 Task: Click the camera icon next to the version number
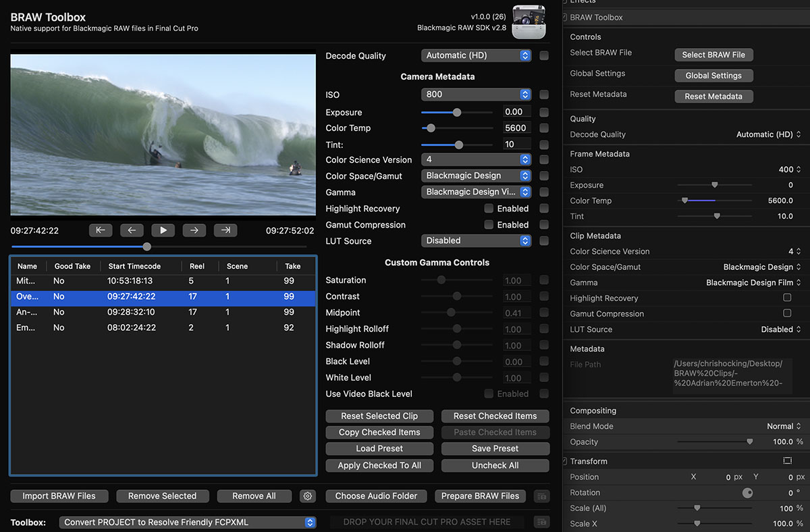[x=529, y=22]
